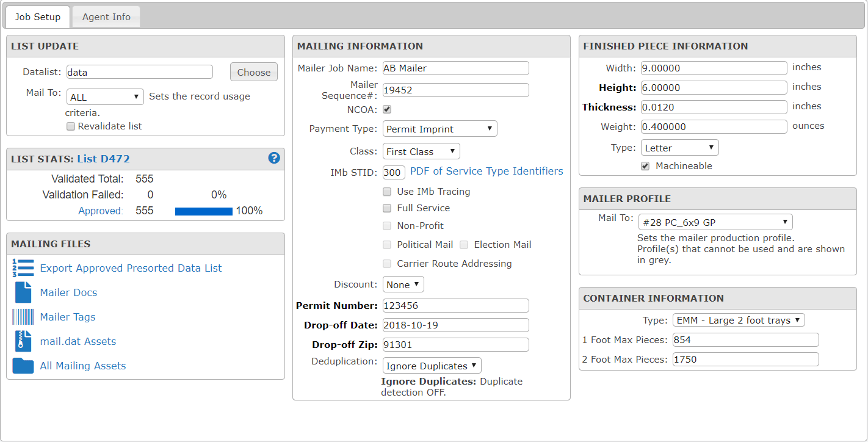
Task: Click the Mailer Docs document icon
Action: click(23, 292)
